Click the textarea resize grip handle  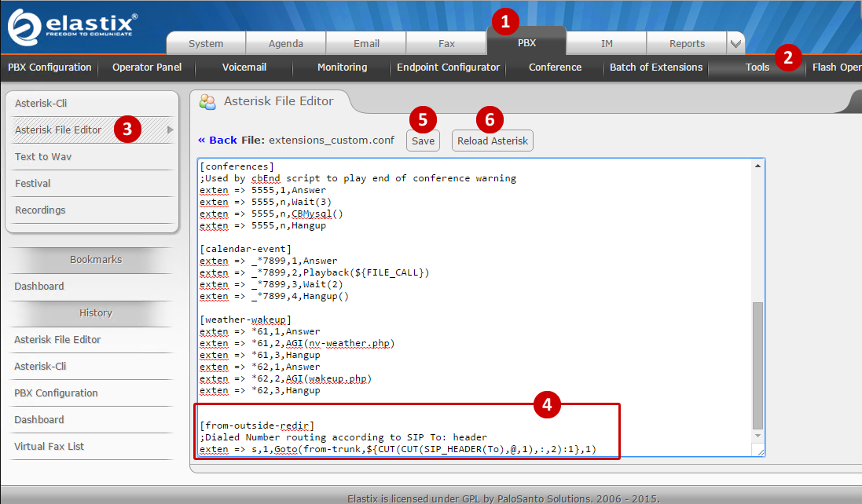click(x=761, y=451)
